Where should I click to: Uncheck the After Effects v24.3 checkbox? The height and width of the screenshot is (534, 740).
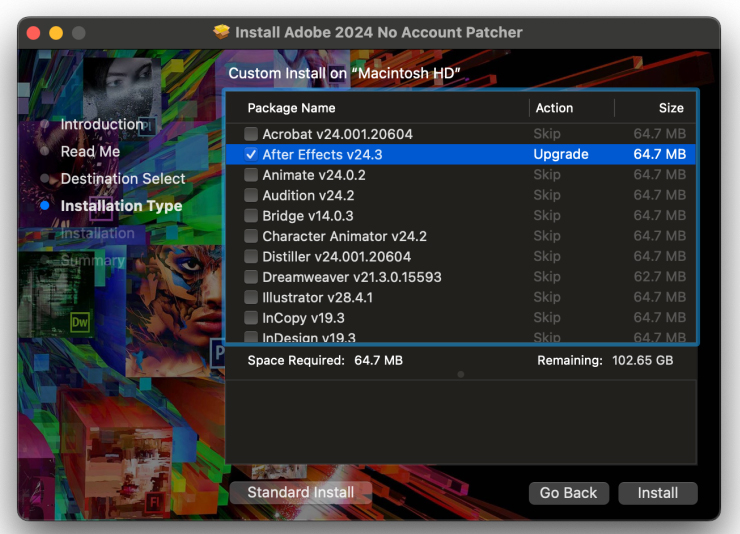[251, 154]
